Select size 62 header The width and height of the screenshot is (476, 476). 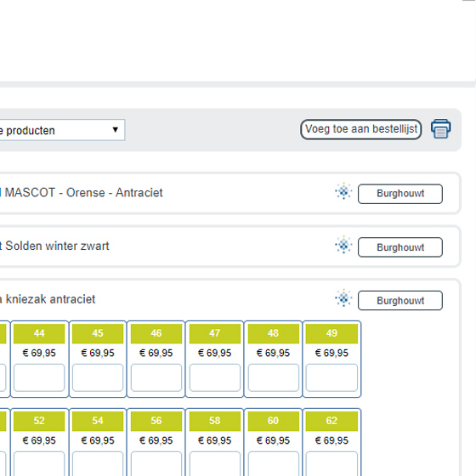331,421
